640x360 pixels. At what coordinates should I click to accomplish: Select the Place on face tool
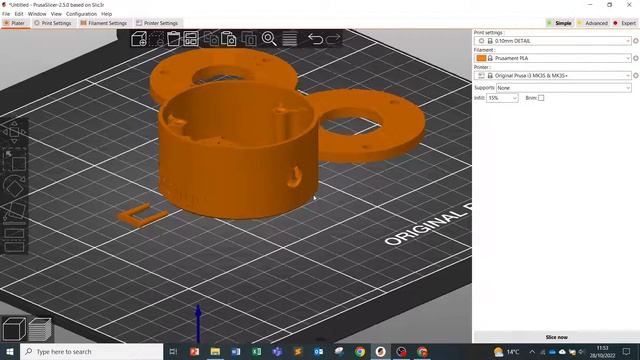(x=14, y=211)
